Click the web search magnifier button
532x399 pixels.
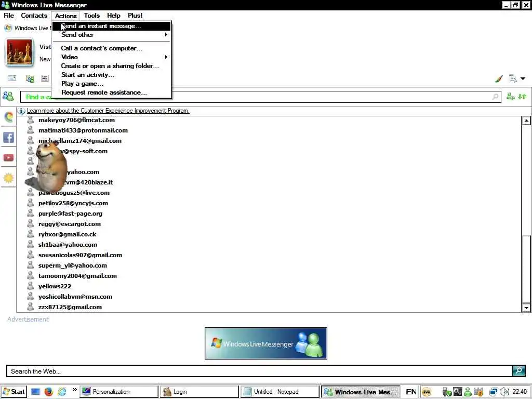[518, 371]
